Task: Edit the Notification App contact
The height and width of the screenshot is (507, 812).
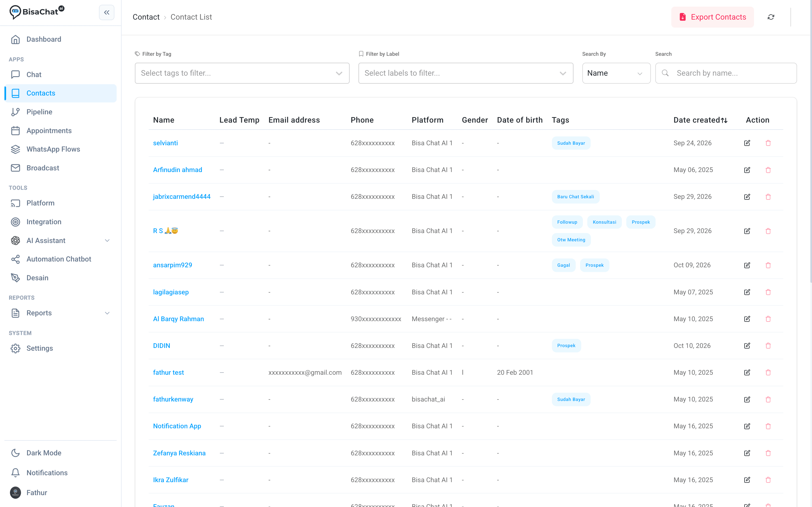Action: [747, 426]
